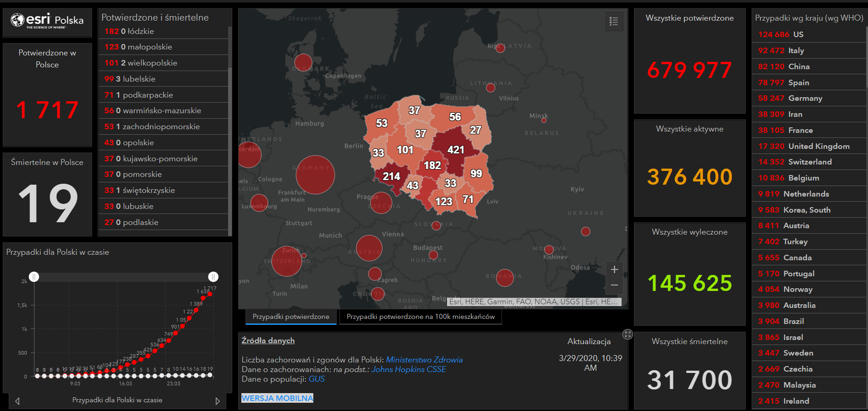Open the Johns Hopkins CSSE link
868x411 pixels.
coord(409,369)
